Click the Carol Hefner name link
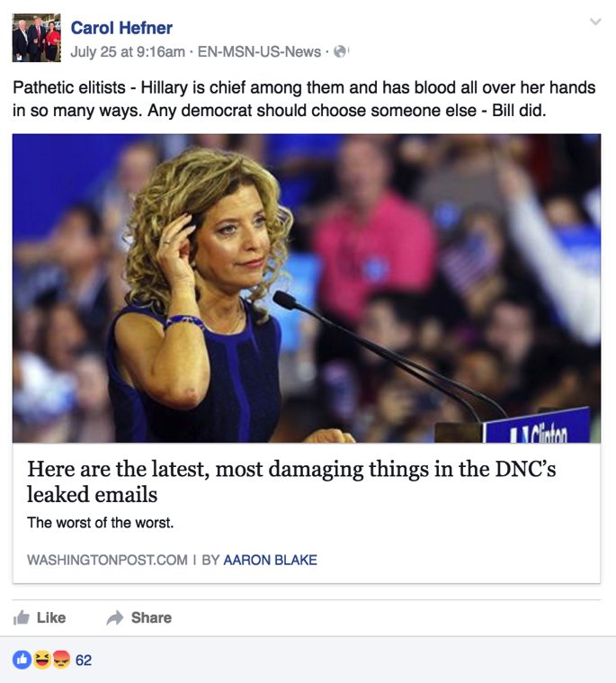 point(121,28)
